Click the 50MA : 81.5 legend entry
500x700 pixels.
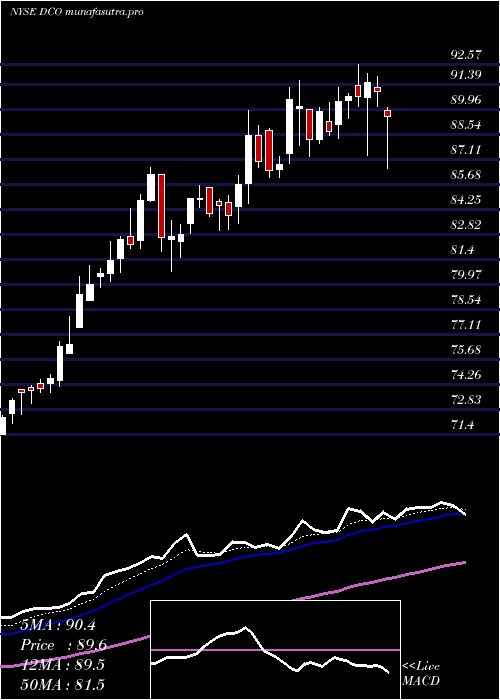click(60, 685)
